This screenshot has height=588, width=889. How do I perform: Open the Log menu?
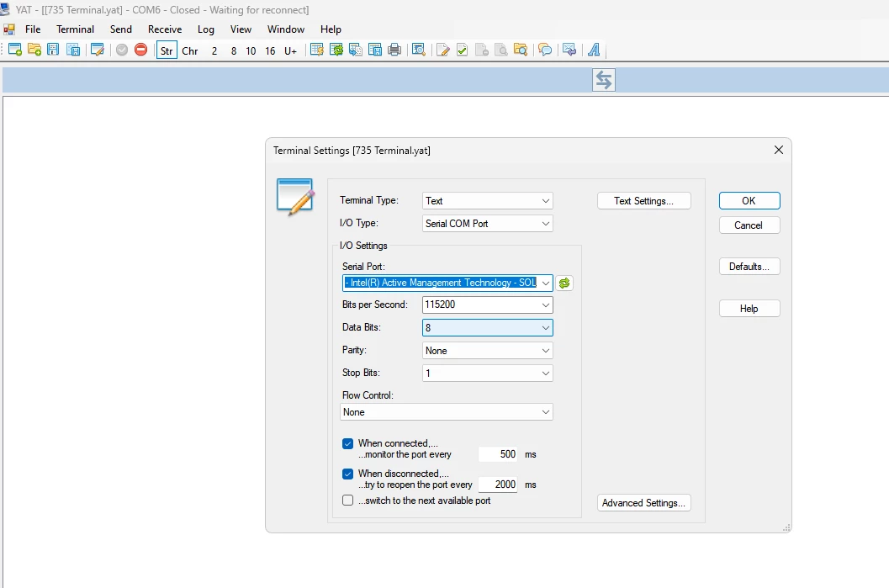(206, 29)
